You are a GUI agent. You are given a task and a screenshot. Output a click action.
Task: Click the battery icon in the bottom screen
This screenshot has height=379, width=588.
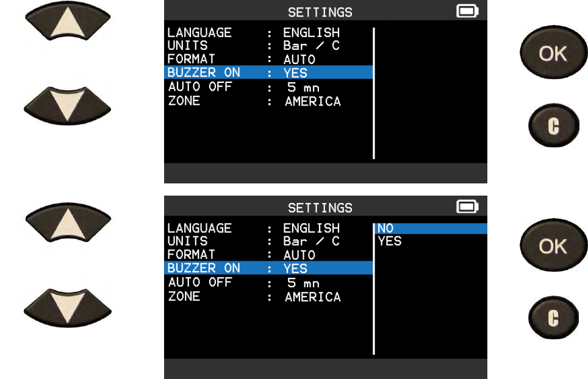click(467, 207)
